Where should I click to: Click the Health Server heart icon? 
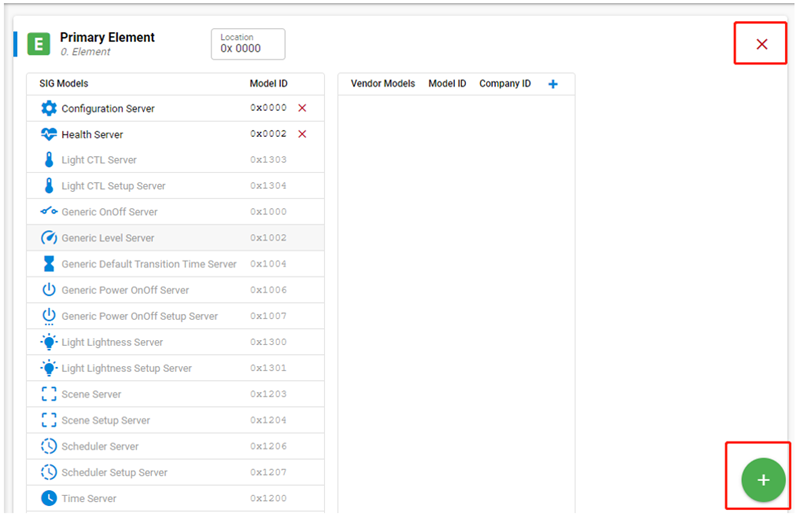49,134
